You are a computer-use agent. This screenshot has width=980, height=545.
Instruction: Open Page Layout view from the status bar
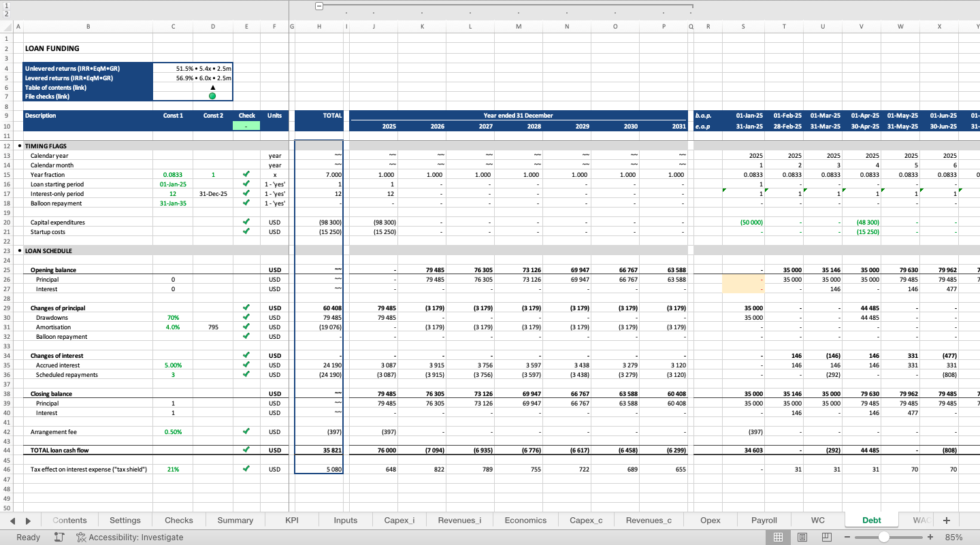(x=802, y=537)
